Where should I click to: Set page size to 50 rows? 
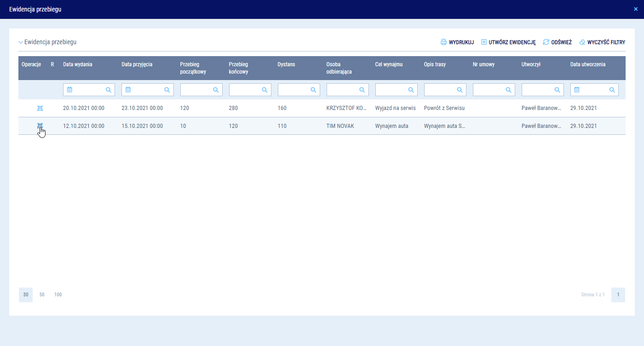(x=42, y=294)
